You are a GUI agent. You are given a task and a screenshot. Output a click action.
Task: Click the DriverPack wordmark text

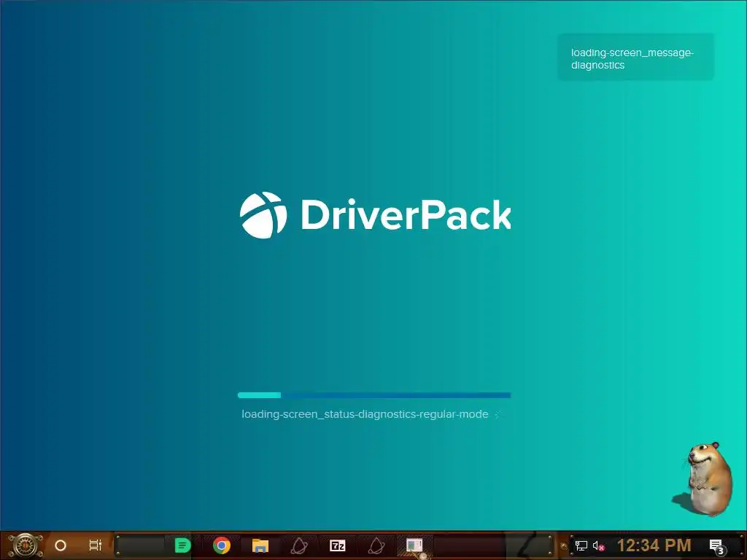[406, 215]
